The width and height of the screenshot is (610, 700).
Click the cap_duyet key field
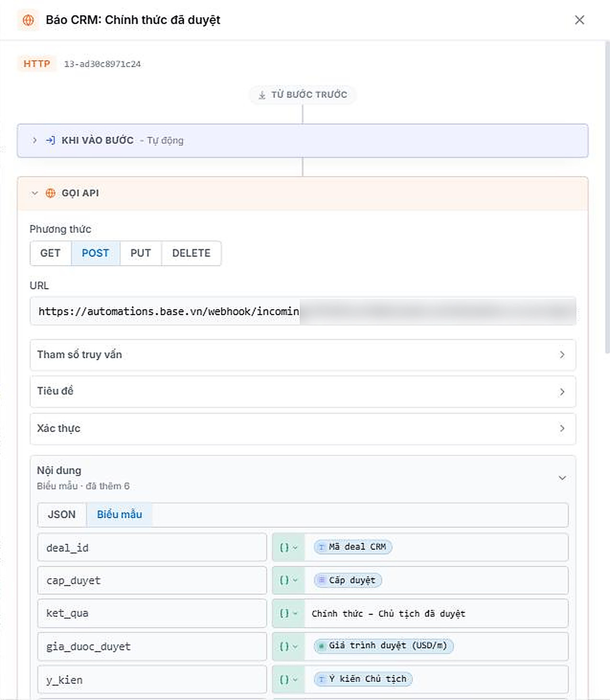tap(152, 580)
